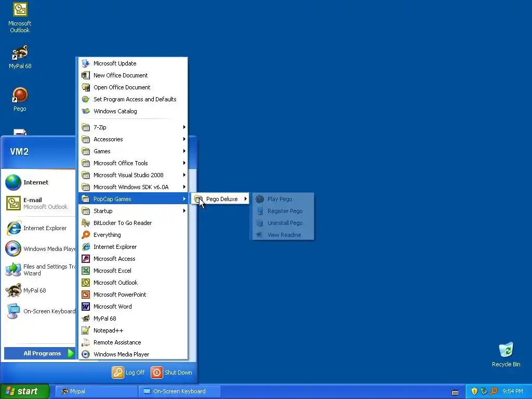Click Internet Explorer icon in All Programs
The width and height of the screenshot is (532, 399).
point(86,247)
